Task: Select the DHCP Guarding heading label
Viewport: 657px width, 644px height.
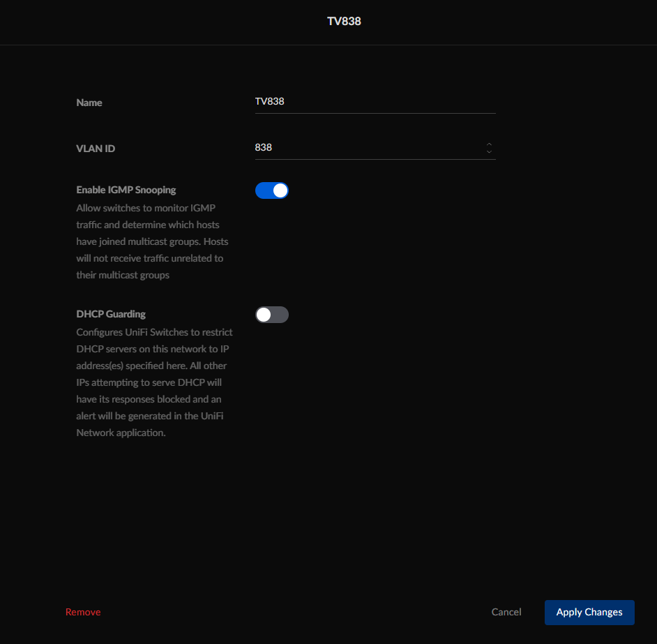Action: 111,314
